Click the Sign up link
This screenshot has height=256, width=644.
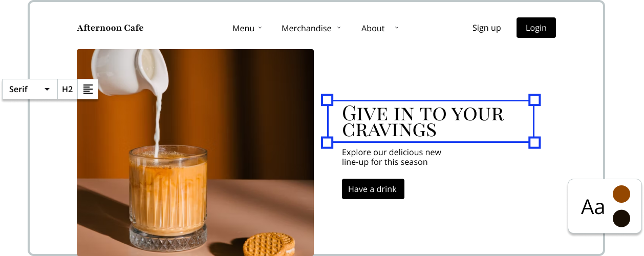point(486,28)
